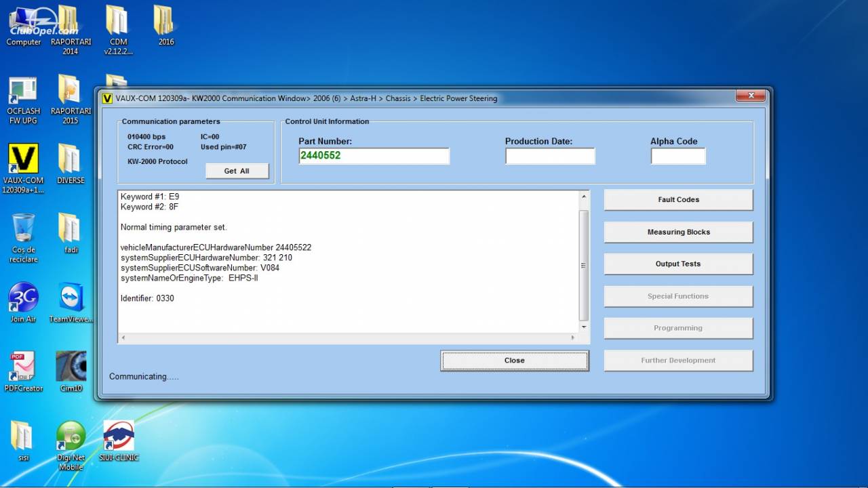Open the 2016 folder icon
Screen dimensions: 868x488
tap(165, 26)
